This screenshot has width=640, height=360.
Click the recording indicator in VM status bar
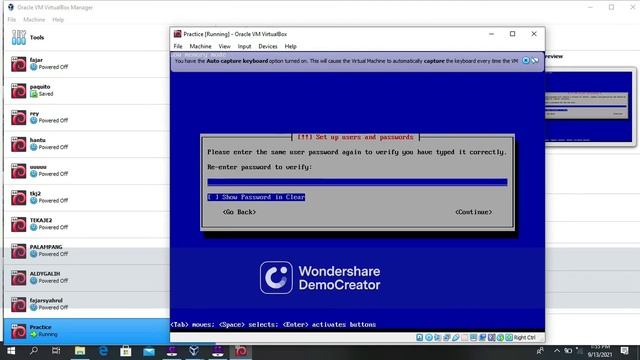pos(482,338)
